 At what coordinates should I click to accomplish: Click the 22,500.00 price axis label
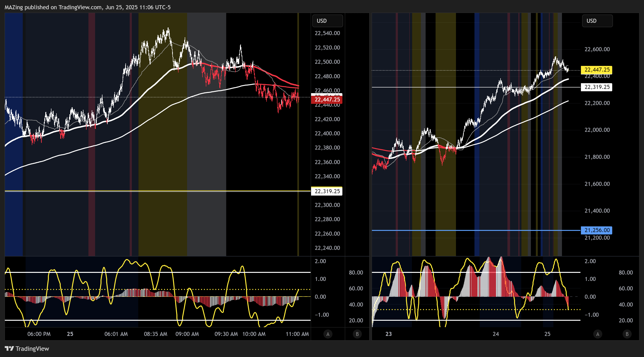pos(327,62)
